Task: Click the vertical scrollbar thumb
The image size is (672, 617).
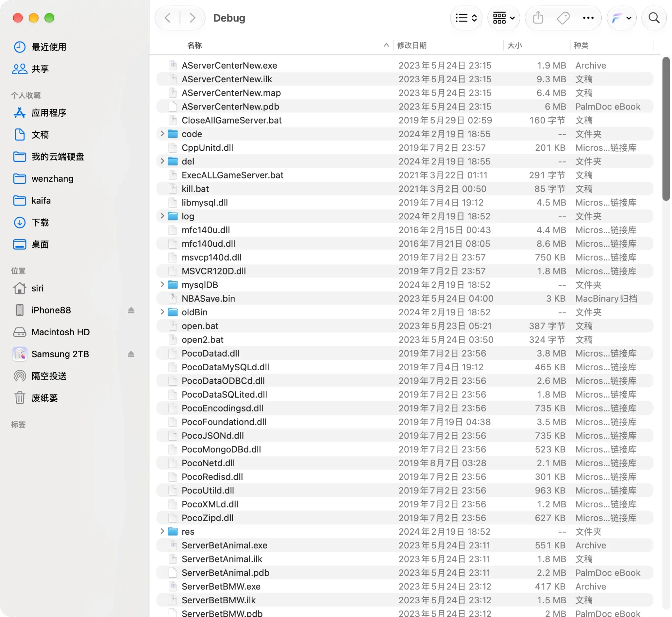Action: click(x=666, y=129)
